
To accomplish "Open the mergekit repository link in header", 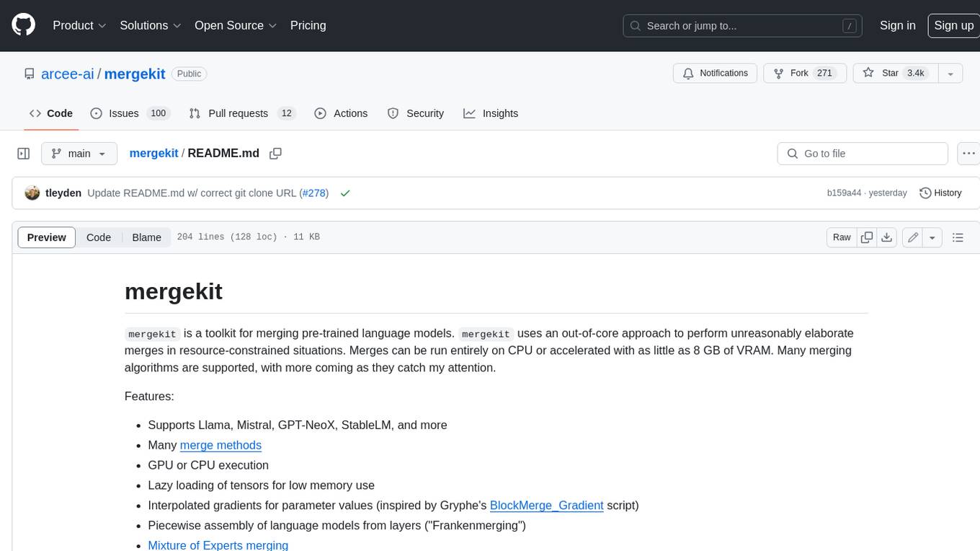I will [x=135, y=74].
